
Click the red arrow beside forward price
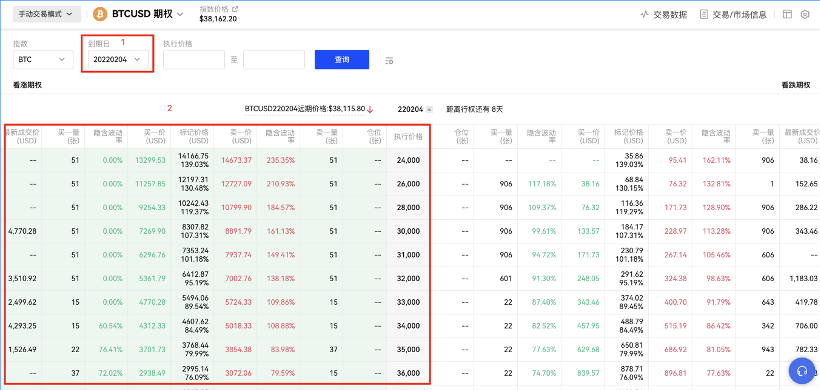370,109
